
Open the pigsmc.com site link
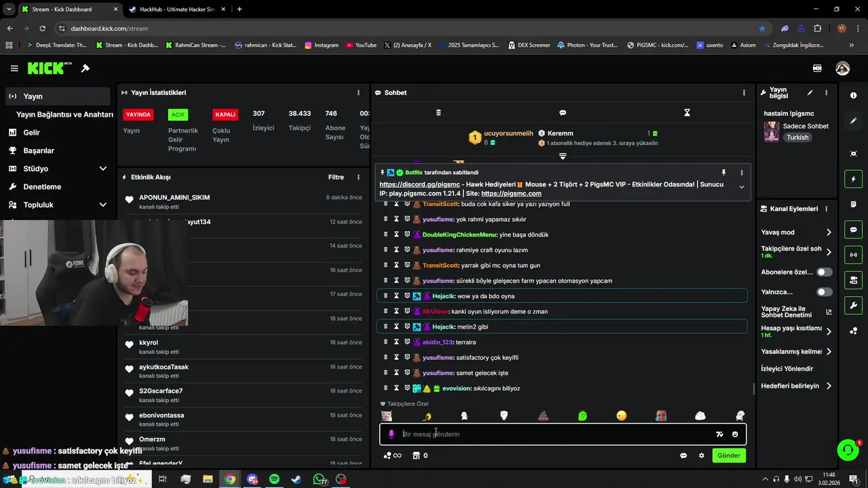click(x=511, y=194)
